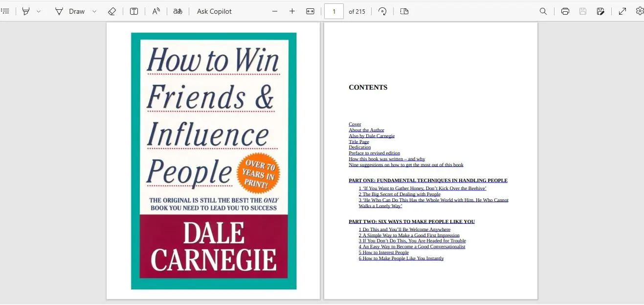The image size is (644, 305).
Task: Open the Cover contents link
Action: pos(355,124)
